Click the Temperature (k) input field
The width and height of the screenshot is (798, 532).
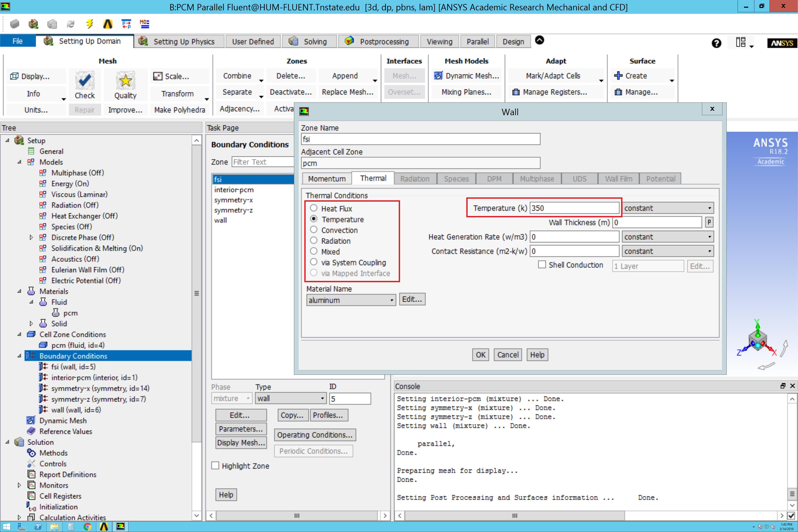tap(574, 208)
